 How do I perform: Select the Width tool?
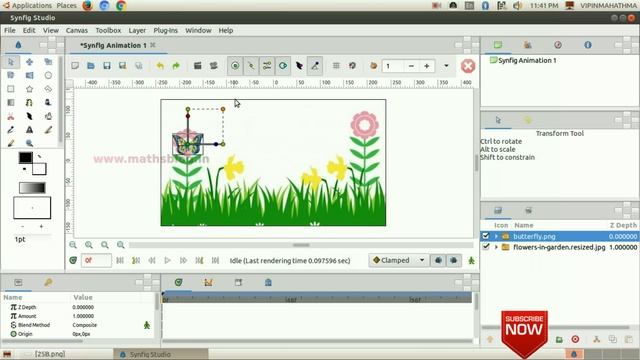click(29, 116)
